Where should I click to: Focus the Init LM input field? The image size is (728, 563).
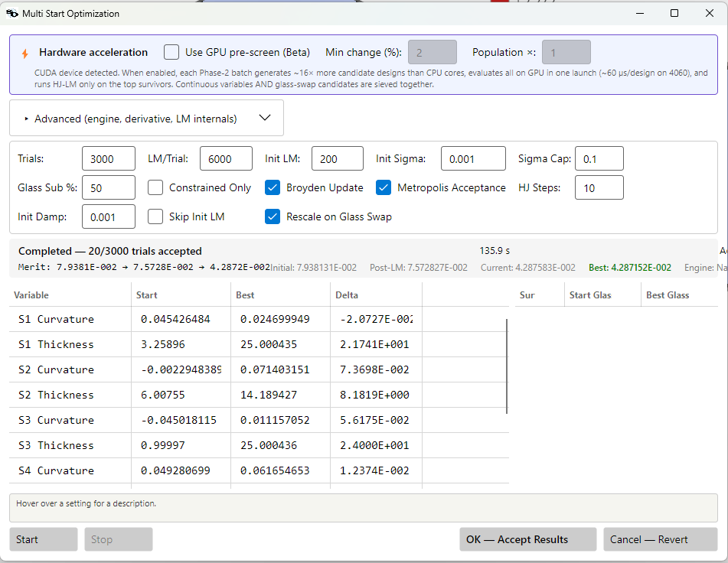(x=338, y=158)
